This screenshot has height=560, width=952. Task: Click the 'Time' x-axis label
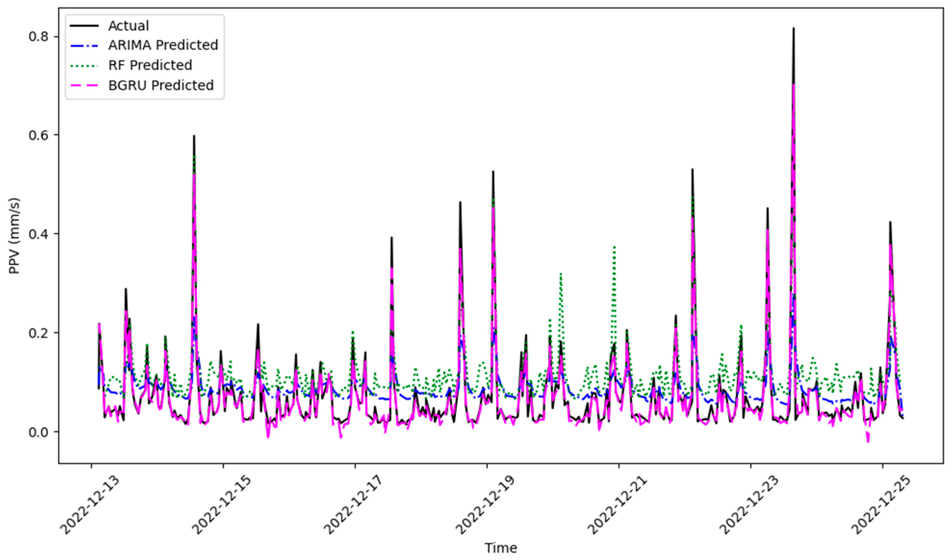coord(501,547)
